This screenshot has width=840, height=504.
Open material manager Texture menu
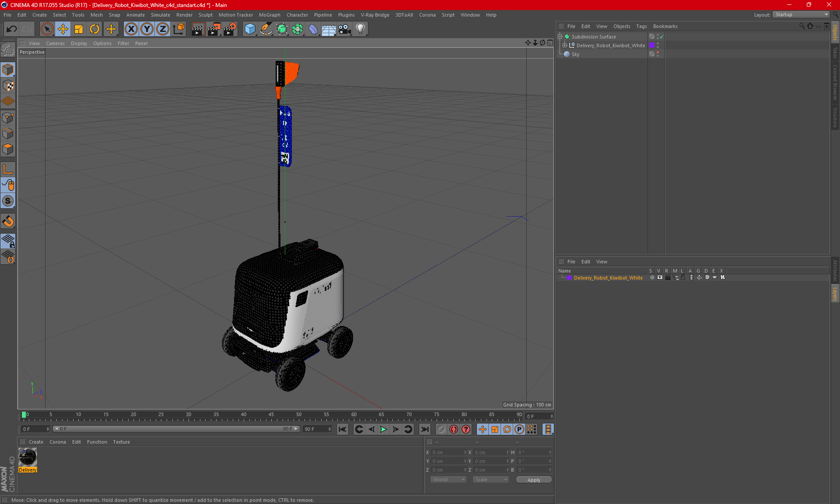(121, 442)
